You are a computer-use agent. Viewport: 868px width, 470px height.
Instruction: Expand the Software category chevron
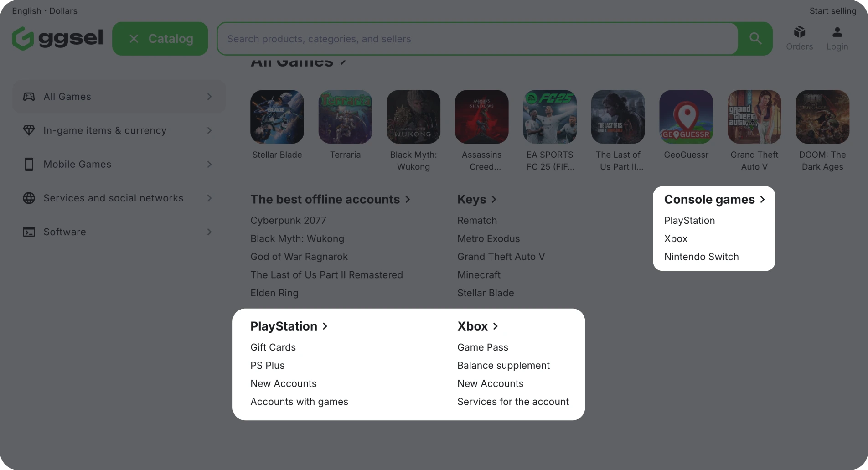pos(209,232)
